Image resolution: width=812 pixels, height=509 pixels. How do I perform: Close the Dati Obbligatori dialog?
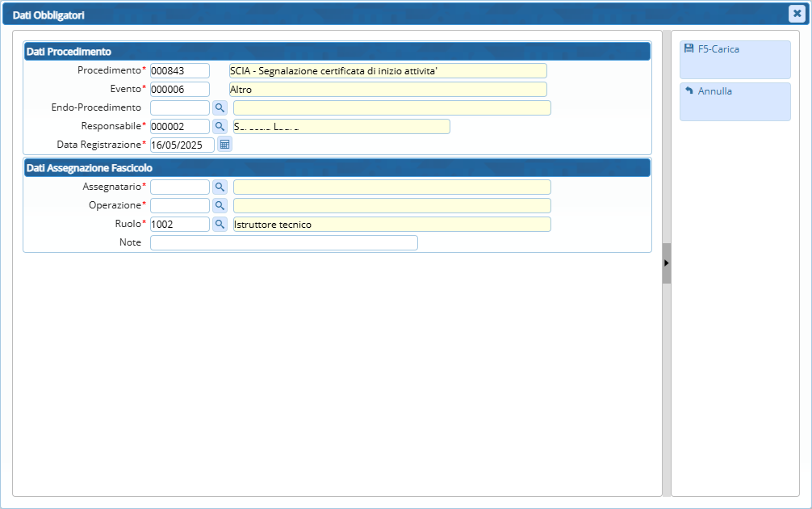point(796,14)
